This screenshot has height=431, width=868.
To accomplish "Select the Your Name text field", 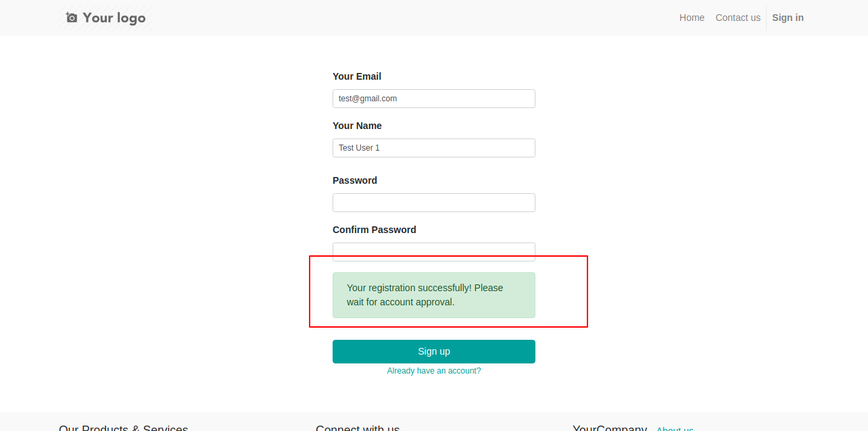I will click(434, 148).
